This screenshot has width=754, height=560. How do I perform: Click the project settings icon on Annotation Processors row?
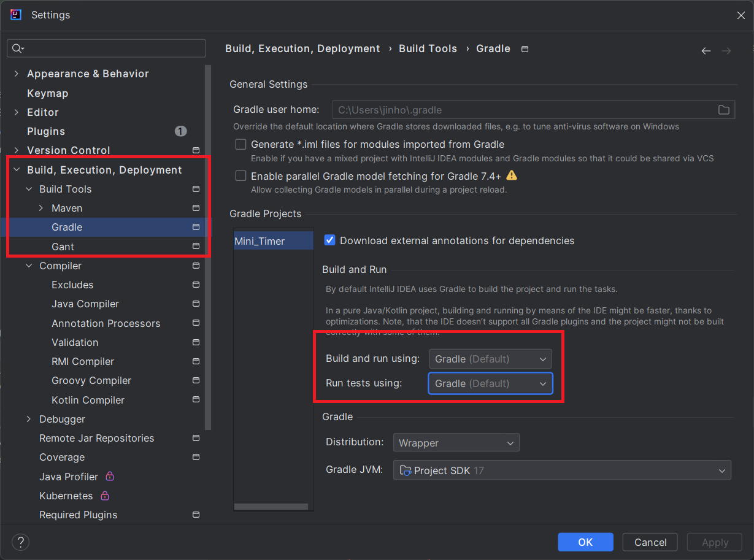tap(196, 323)
